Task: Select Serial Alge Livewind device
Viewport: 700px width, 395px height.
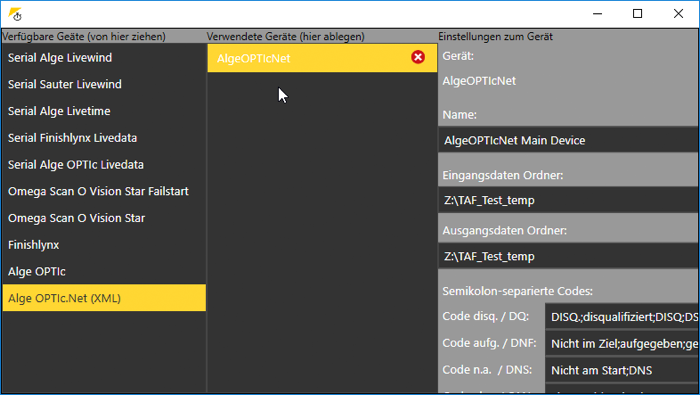Action: click(x=104, y=58)
